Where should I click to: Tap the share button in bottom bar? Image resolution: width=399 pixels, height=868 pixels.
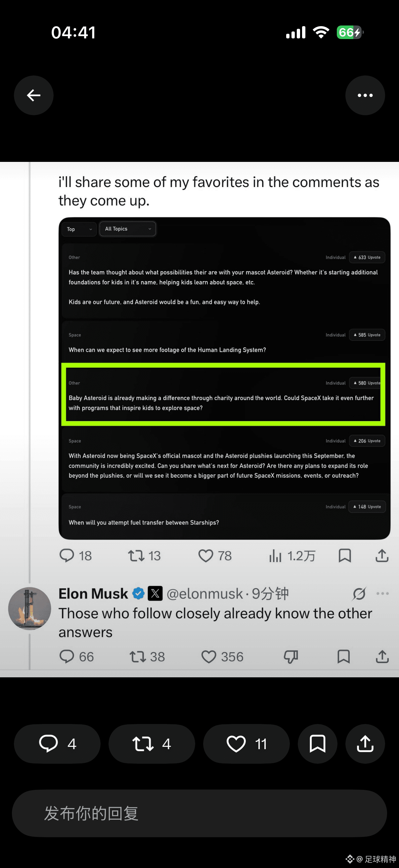pos(365,744)
